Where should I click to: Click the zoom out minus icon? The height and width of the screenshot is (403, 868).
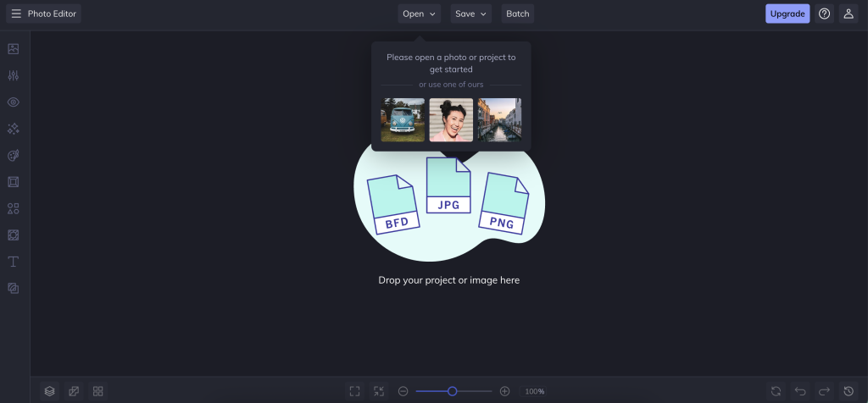(x=403, y=391)
